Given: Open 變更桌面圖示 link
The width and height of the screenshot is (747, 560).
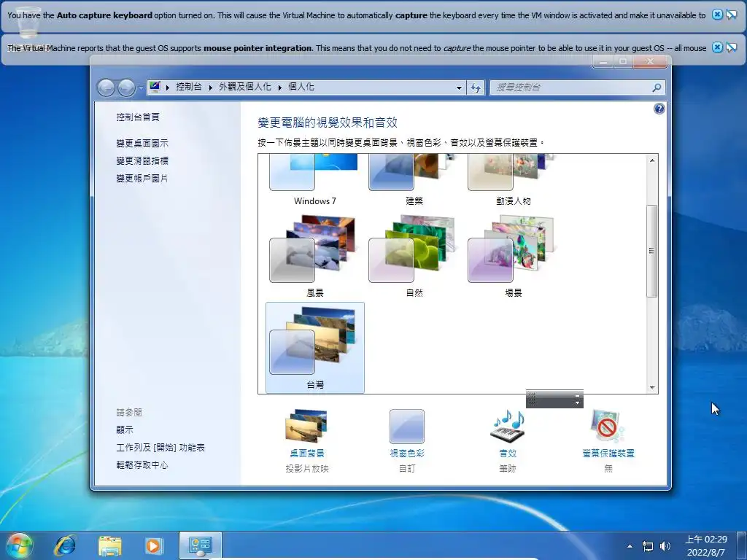Looking at the screenshot, I should tap(142, 144).
